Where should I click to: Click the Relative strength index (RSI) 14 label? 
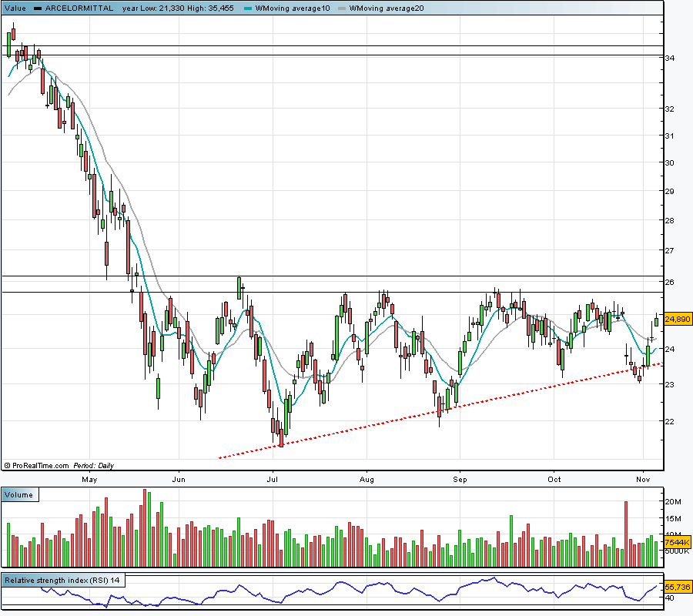[62, 581]
